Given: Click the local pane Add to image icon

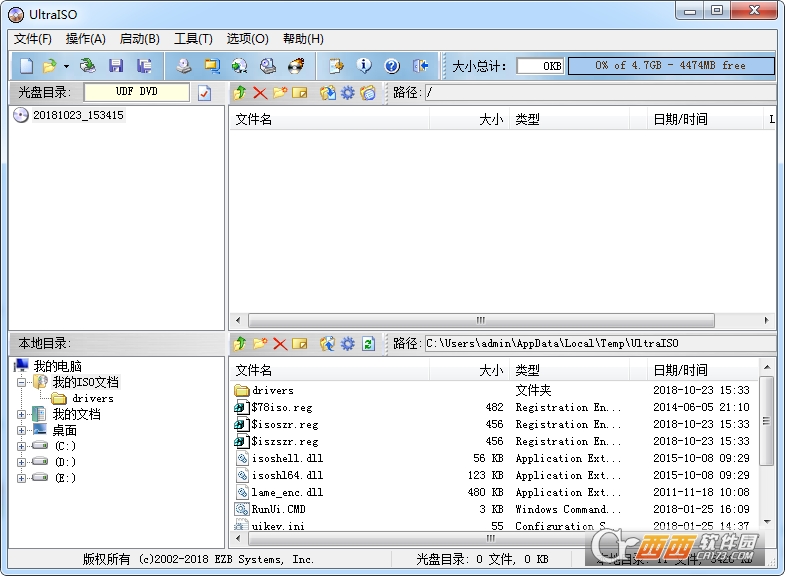Looking at the screenshot, I should [328, 344].
